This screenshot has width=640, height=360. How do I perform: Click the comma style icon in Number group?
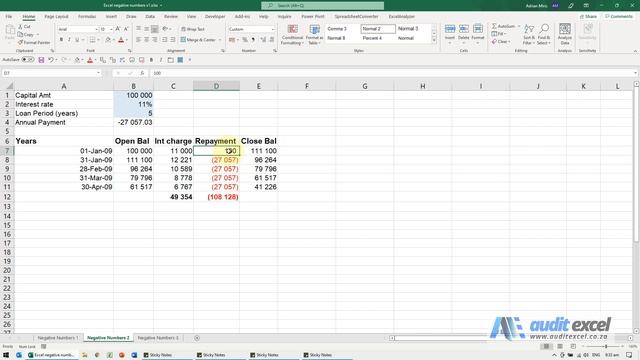(253, 40)
